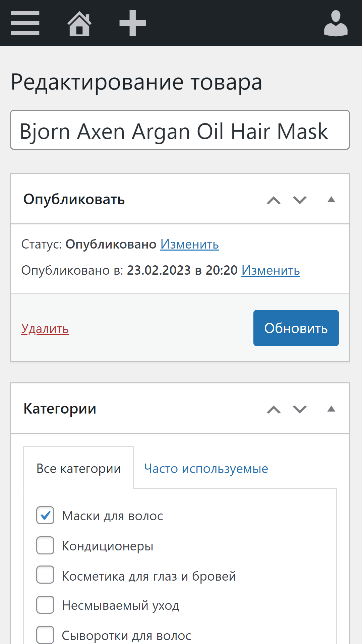
Task: Click the plus add-new icon
Action: coord(133,23)
